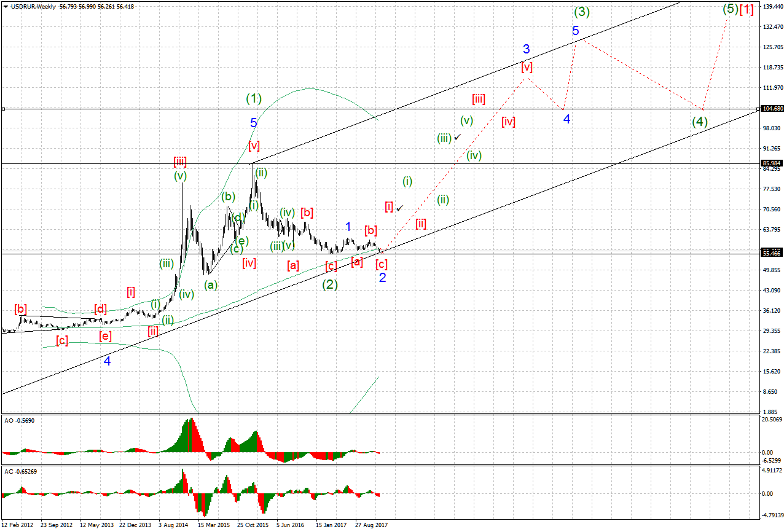
Task: Click the 77.530 price axis label
Action: (x=772, y=189)
